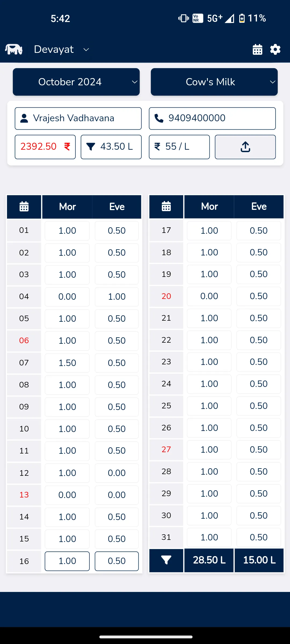Select the morning entry for day 01
This screenshot has height=644, width=290.
[67, 231]
